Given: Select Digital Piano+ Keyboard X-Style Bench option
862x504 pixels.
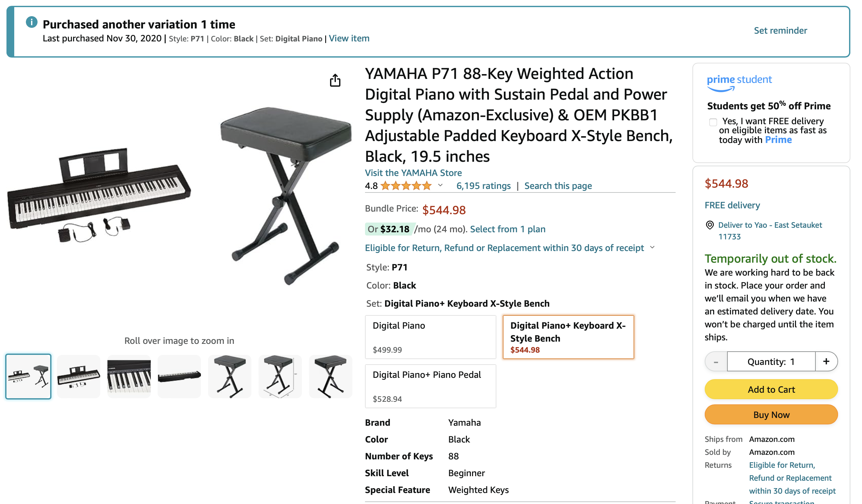Looking at the screenshot, I should point(568,337).
